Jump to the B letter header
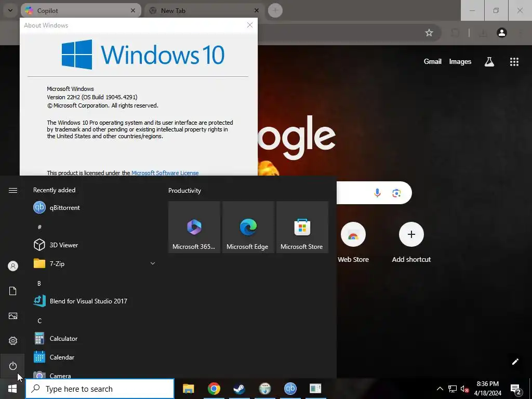This screenshot has height=399, width=532. 39,283
